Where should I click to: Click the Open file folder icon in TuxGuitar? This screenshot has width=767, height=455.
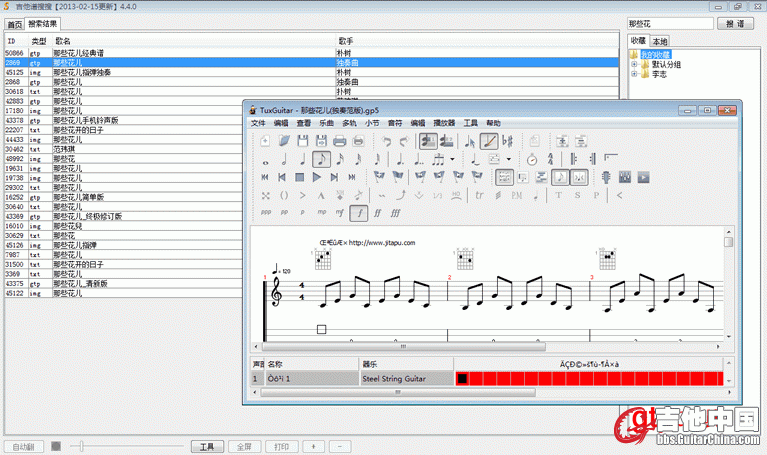tap(284, 141)
